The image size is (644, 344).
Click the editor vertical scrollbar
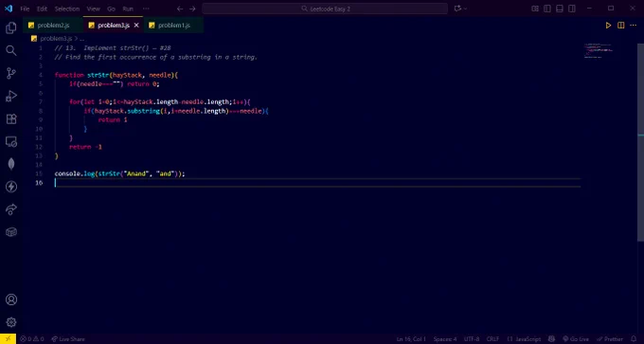641,142
